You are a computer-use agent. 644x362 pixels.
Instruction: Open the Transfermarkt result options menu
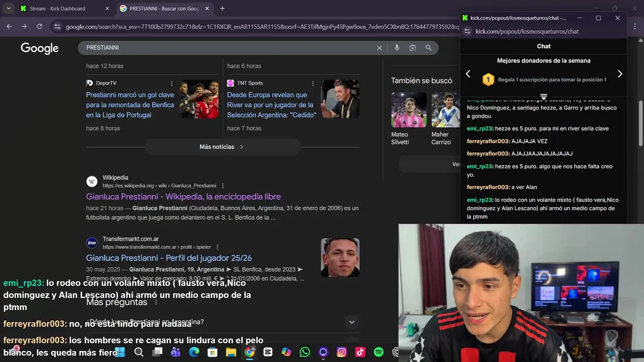217,247
